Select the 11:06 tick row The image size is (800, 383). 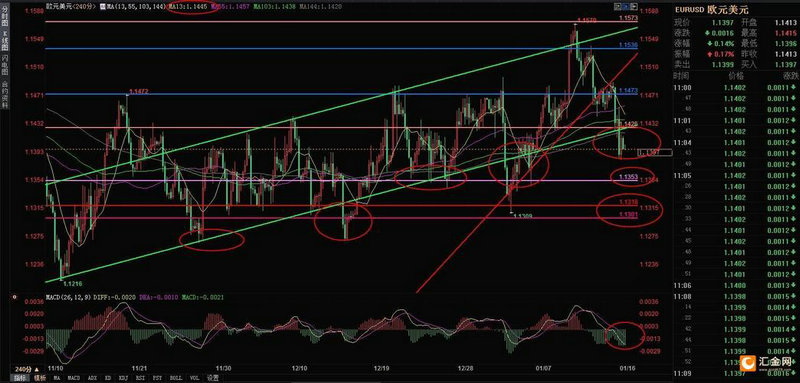(x=735, y=286)
